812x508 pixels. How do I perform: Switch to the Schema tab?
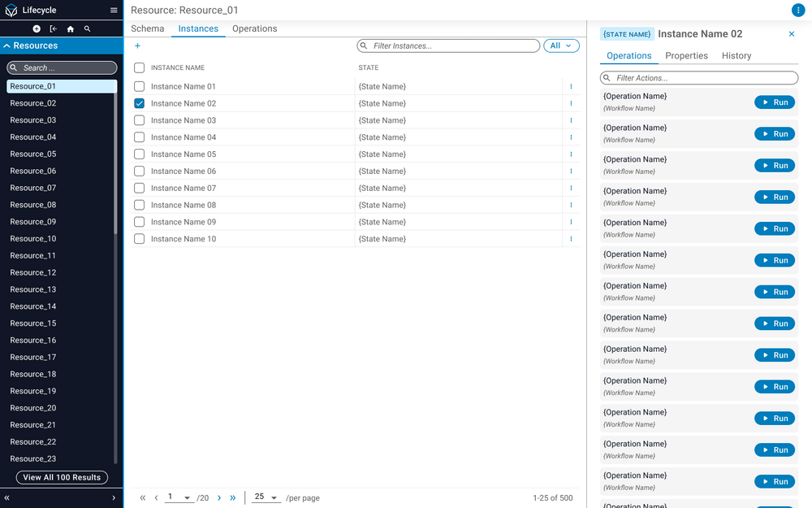coord(147,28)
